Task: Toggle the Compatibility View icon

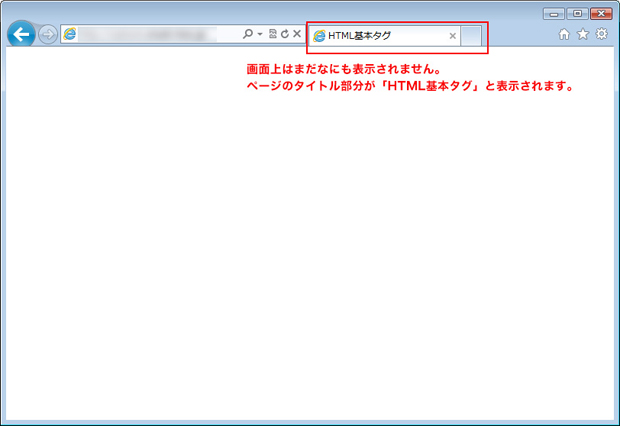Action: [272, 34]
